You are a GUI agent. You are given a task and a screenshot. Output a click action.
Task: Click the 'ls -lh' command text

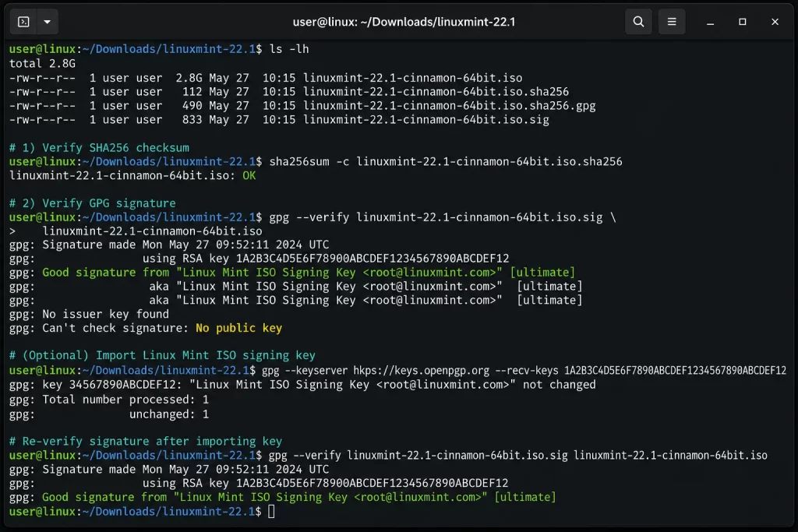pos(289,49)
